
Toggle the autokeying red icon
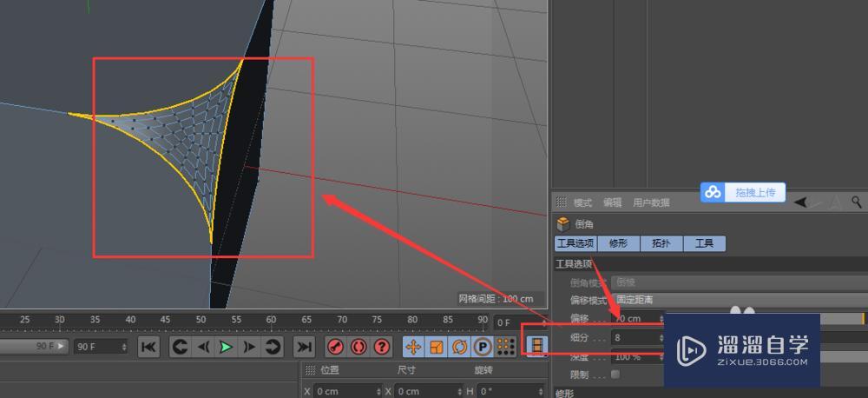coord(358,347)
